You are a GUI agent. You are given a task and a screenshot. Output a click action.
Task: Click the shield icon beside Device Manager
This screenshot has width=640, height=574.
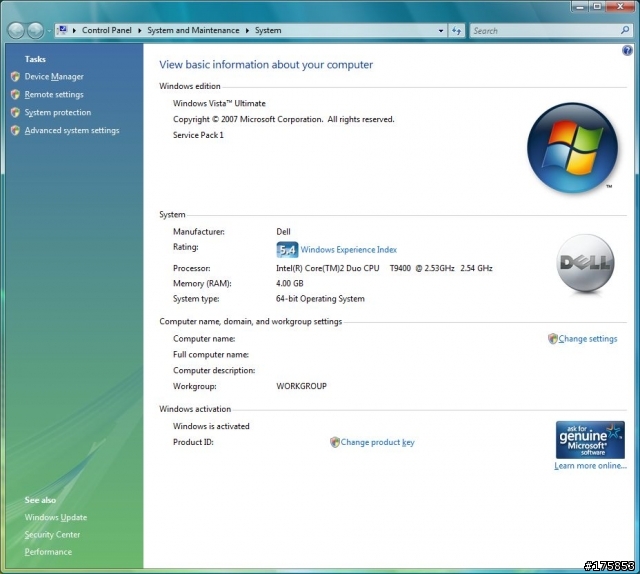click(x=16, y=76)
